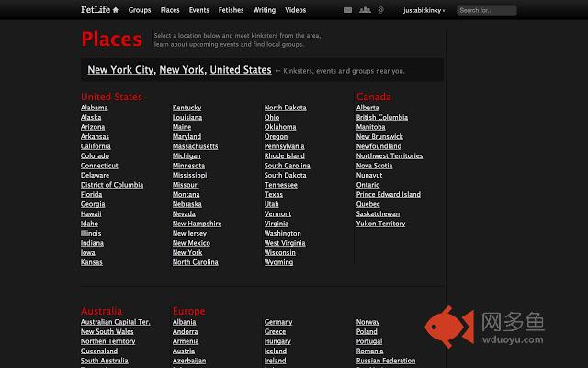This screenshot has height=368, width=588.
Task: Select the Austria link
Action: point(184,351)
